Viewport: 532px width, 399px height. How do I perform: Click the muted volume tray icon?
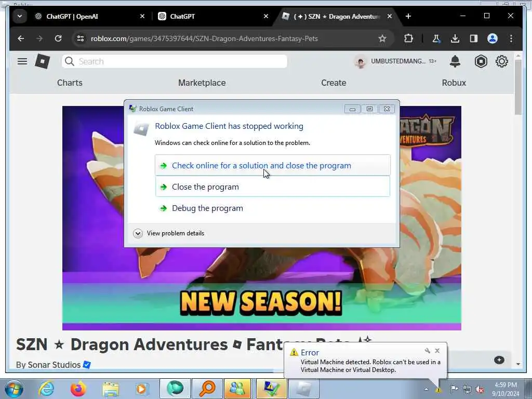480,389
